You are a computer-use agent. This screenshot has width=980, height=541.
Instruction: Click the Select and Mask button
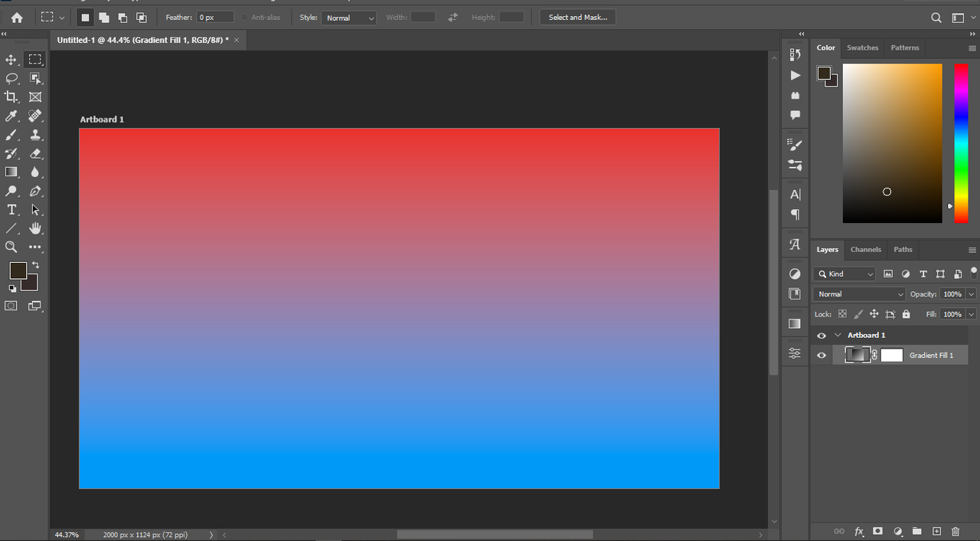578,18
